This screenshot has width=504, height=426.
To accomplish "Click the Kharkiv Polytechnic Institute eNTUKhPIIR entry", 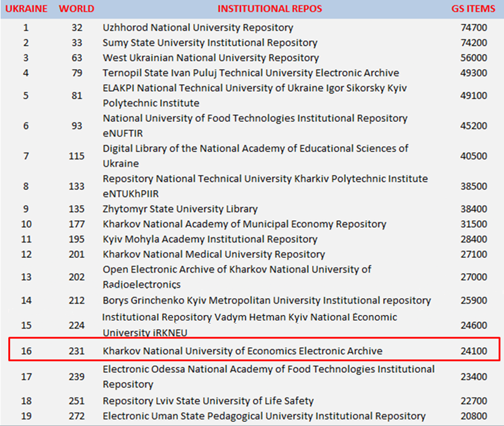I will coord(265,186).
